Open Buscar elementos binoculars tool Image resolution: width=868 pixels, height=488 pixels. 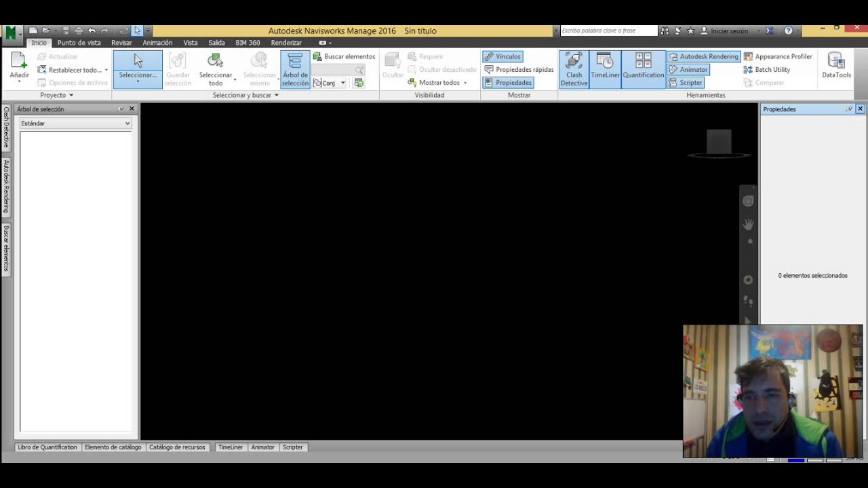pos(344,56)
